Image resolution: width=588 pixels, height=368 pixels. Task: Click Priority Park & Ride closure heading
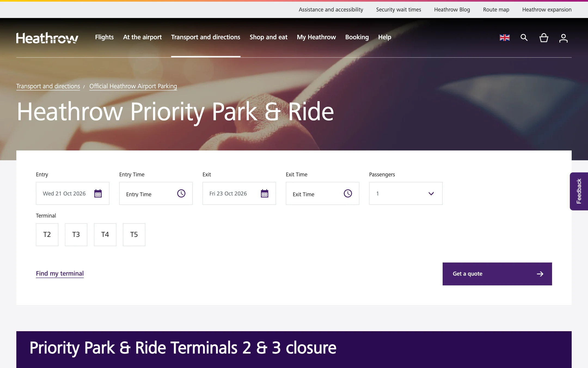pyautogui.click(x=183, y=348)
